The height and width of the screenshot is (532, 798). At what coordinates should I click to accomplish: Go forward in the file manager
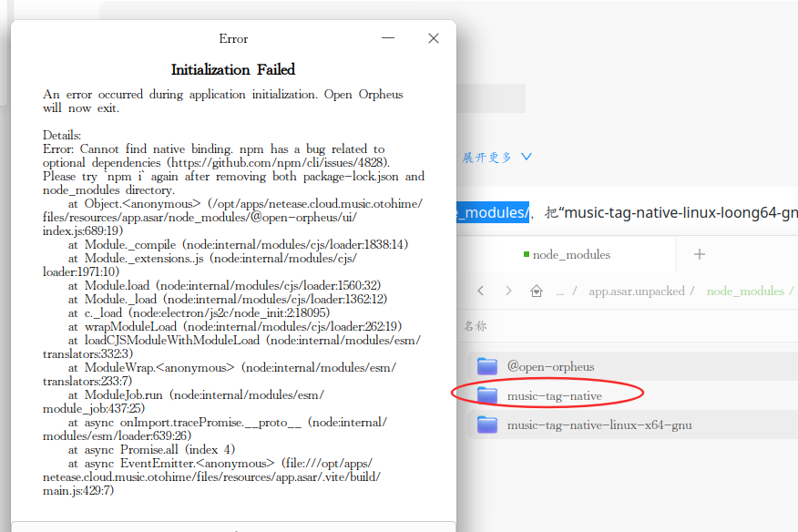pos(508,291)
